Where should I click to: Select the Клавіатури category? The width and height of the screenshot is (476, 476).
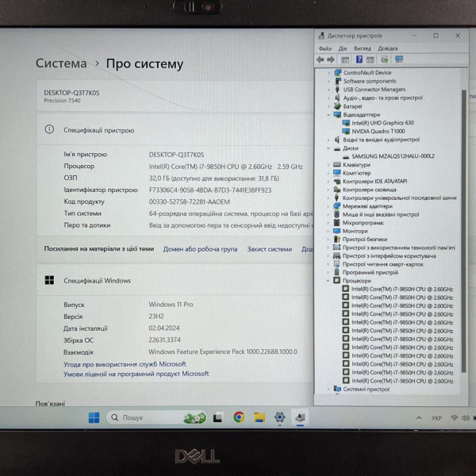[356, 165]
